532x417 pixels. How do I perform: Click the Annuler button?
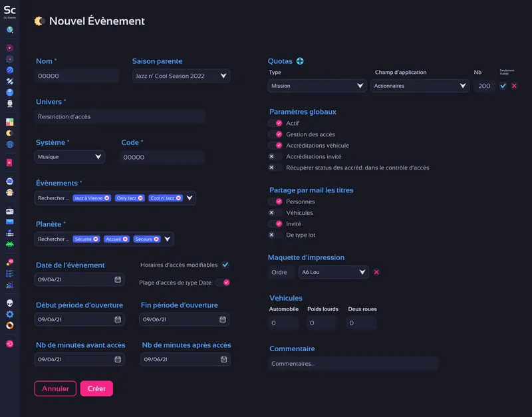tap(55, 388)
